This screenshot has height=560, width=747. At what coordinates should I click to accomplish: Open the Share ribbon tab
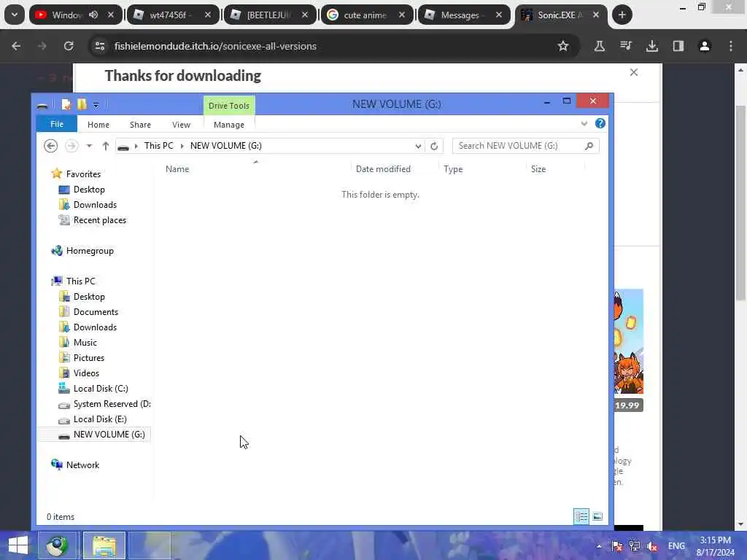click(140, 124)
